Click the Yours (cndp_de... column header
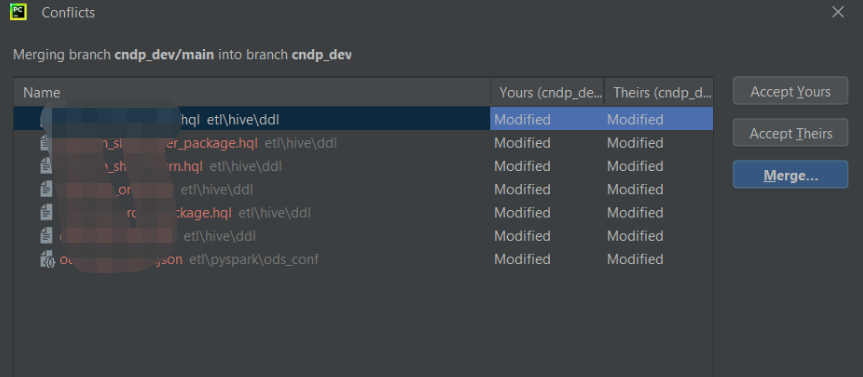 (548, 92)
